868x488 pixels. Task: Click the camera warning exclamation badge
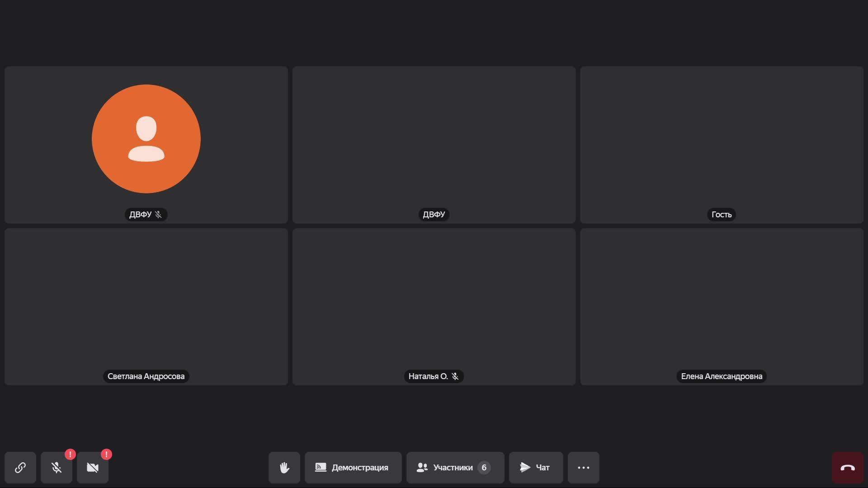tap(106, 454)
